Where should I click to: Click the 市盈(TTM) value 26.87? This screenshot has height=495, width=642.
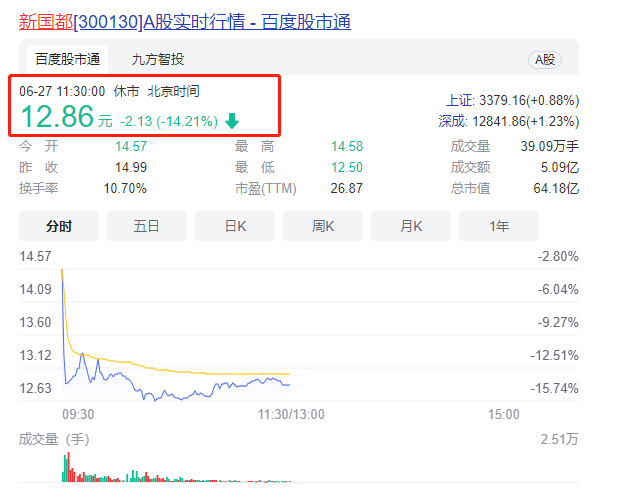pyautogui.click(x=347, y=188)
